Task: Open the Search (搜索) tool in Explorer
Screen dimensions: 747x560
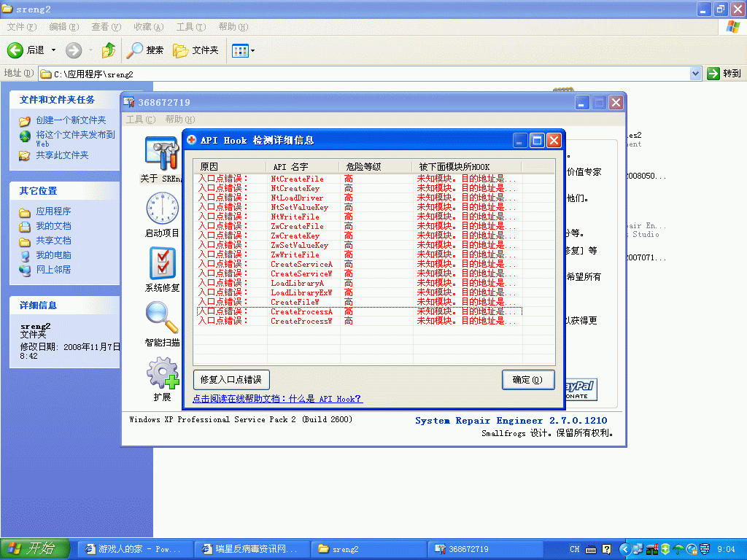Action: pyautogui.click(x=145, y=50)
